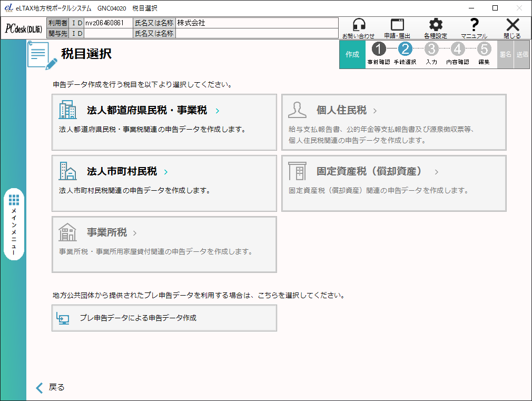Expand chevron next to 個人住民税
This screenshot has height=401, width=532.
[x=375, y=111]
